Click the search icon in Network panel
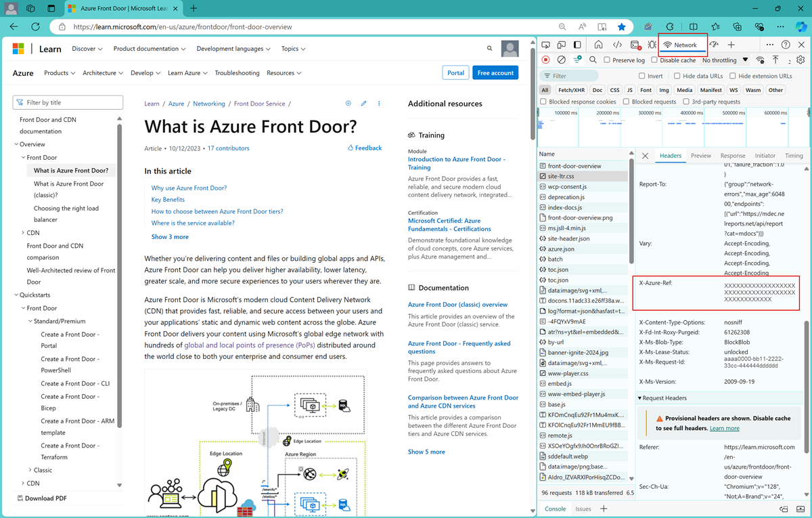 (593, 60)
